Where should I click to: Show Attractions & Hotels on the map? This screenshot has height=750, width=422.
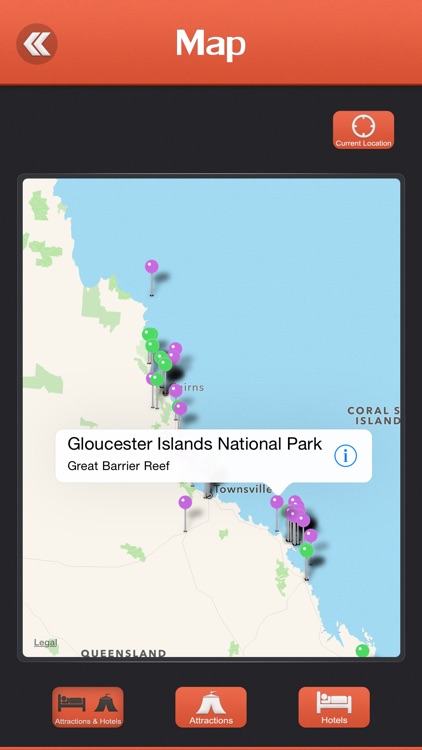[88, 707]
